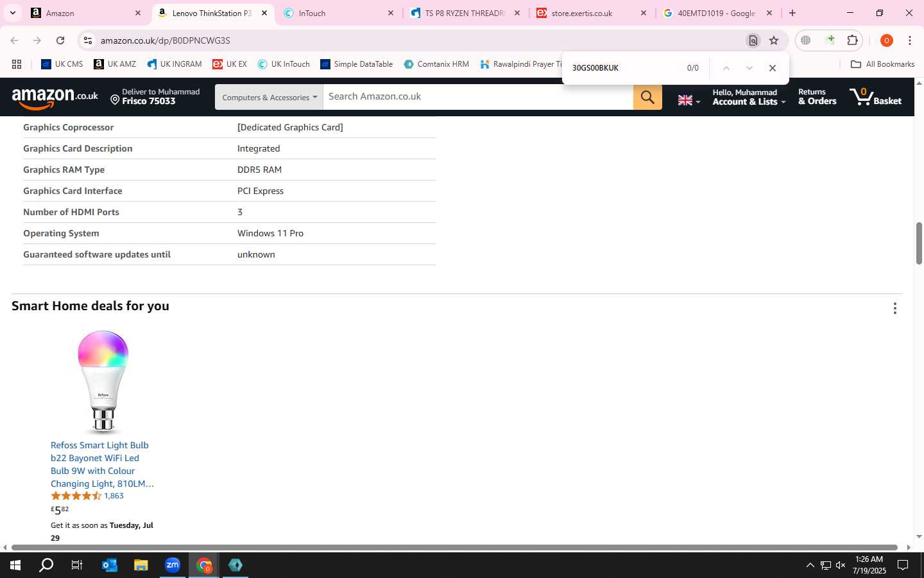
Task: Switch to the InTouch tab
Action: pyautogui.click(x=339, y=13)
